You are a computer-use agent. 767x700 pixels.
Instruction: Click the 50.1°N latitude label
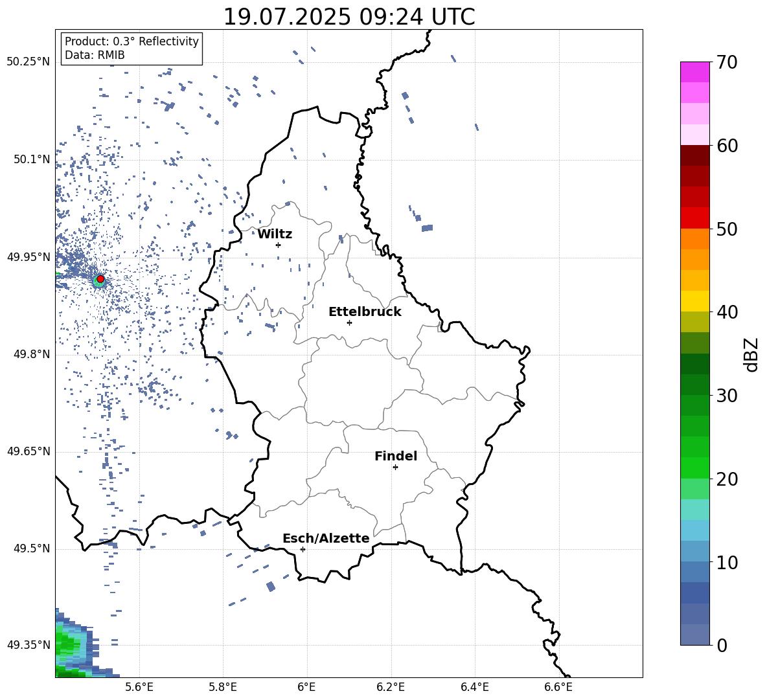click(32, 160)
